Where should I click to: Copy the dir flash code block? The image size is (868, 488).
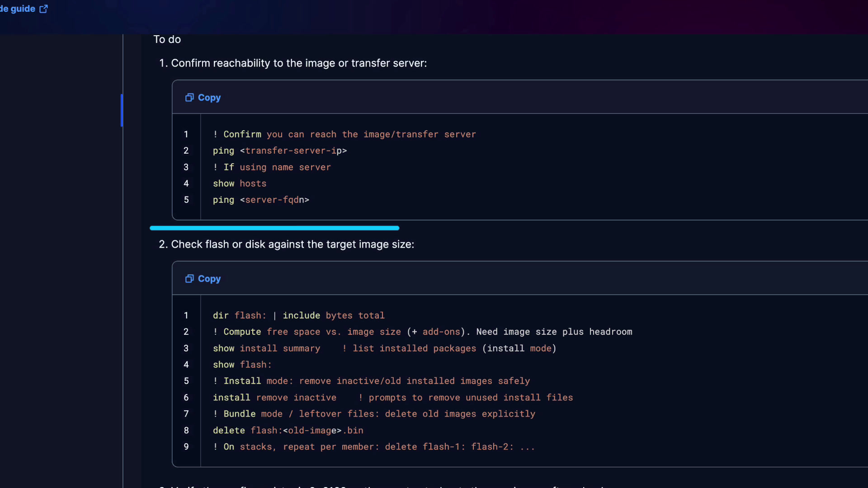(x=203, y=279)
